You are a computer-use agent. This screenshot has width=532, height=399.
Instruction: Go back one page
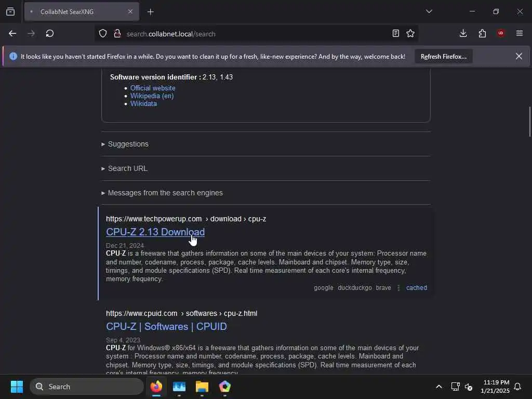click(12, 34)
